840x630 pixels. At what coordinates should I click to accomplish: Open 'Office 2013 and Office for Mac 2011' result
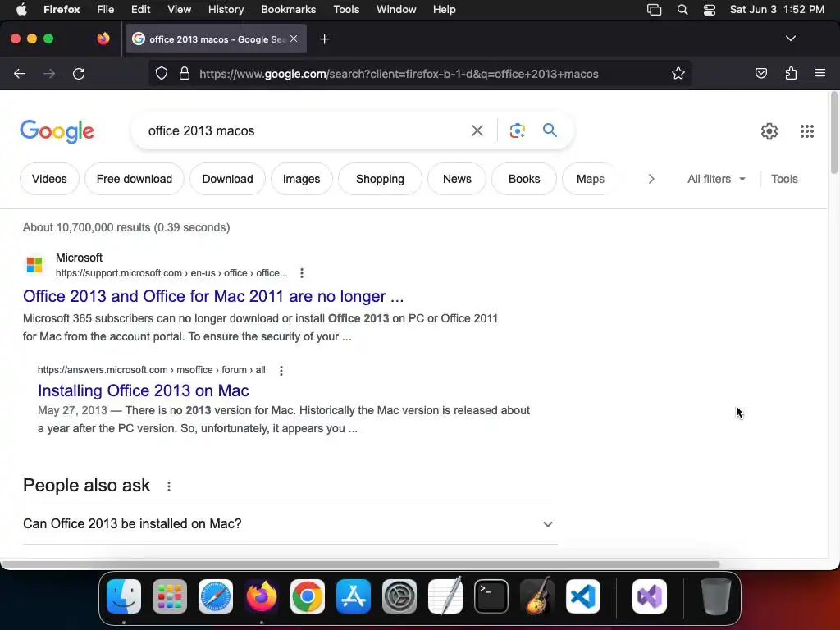213,296
